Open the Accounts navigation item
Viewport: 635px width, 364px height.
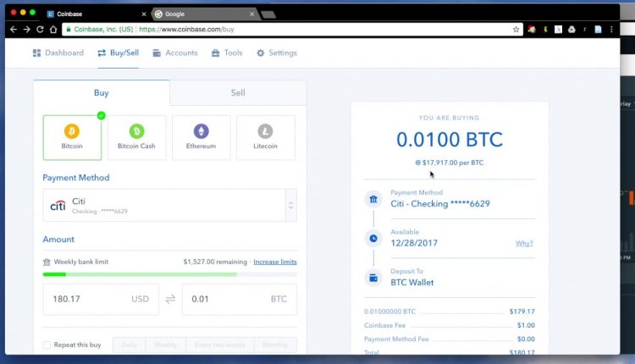tap(175, 53)
